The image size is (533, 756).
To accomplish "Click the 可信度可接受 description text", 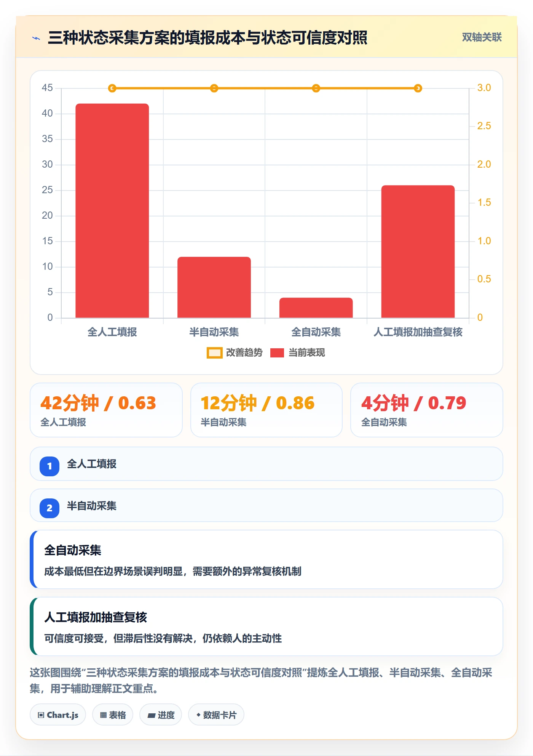I will pyautogui.click(x=163, y=639).
